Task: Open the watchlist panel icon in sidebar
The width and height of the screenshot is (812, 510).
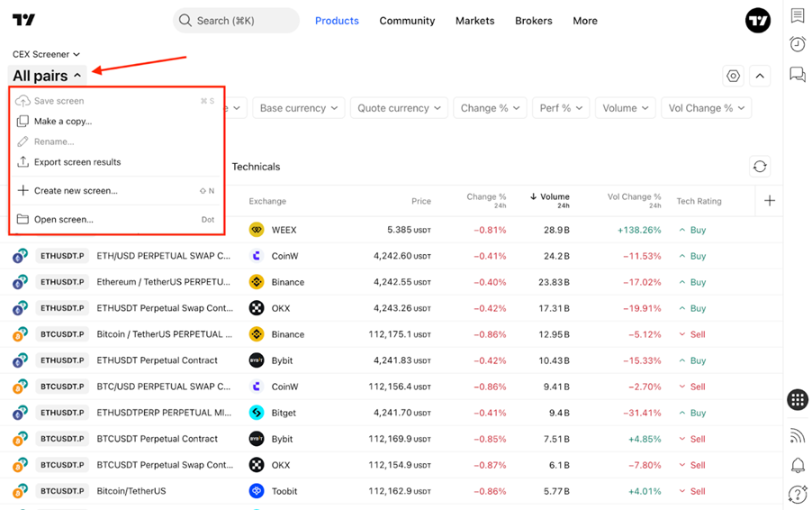Action: (x=798, y=15)
